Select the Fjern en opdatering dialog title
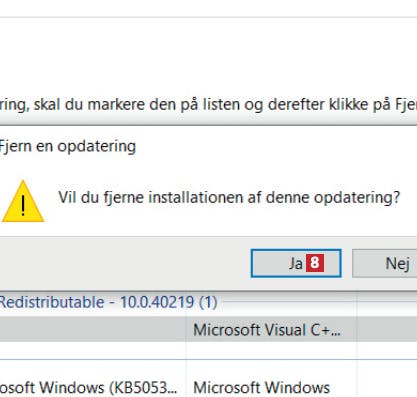 coord(68,146)
